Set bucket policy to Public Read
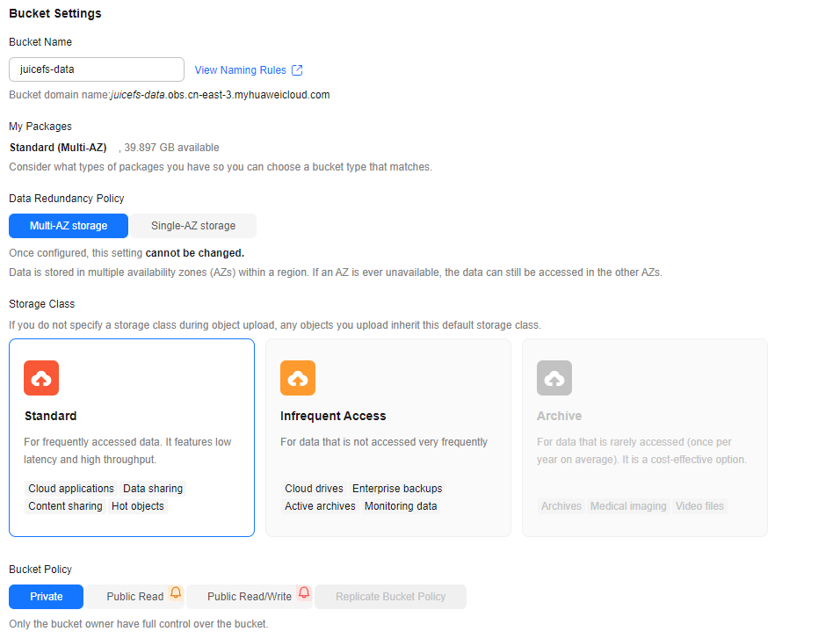 click(x=135, y=597)
